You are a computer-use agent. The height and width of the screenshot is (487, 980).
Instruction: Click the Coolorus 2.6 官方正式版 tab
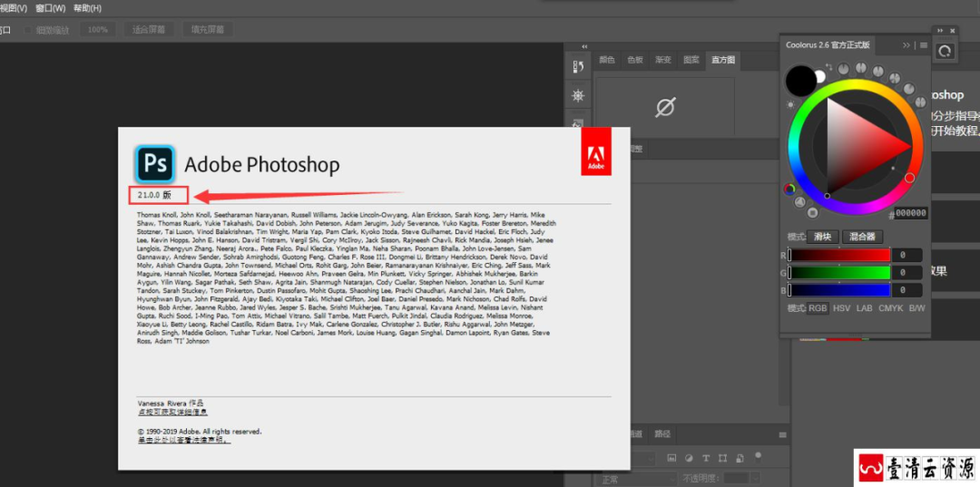tap(828, 45)
